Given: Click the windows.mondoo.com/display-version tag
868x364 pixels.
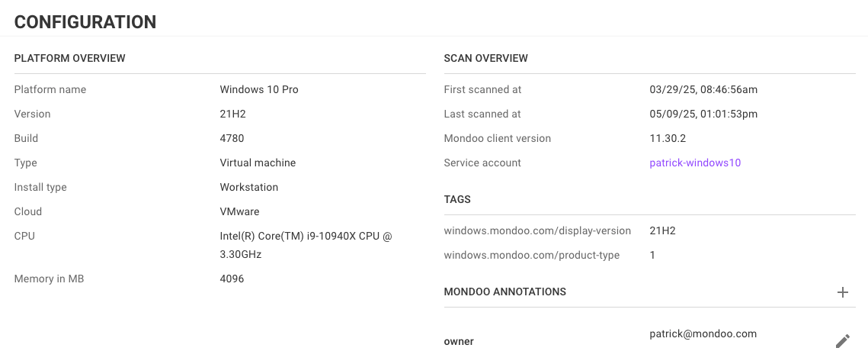Looking at the screenshot, I should tap(537, 230).
